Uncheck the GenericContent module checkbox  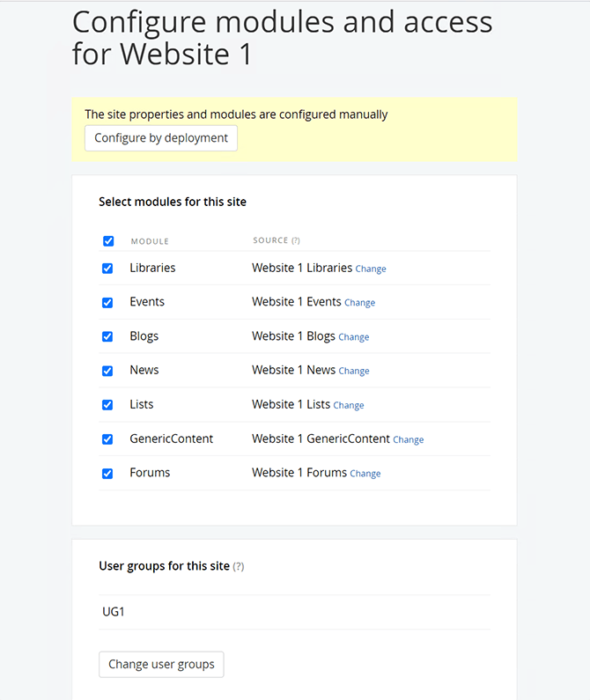click(107, 439)
